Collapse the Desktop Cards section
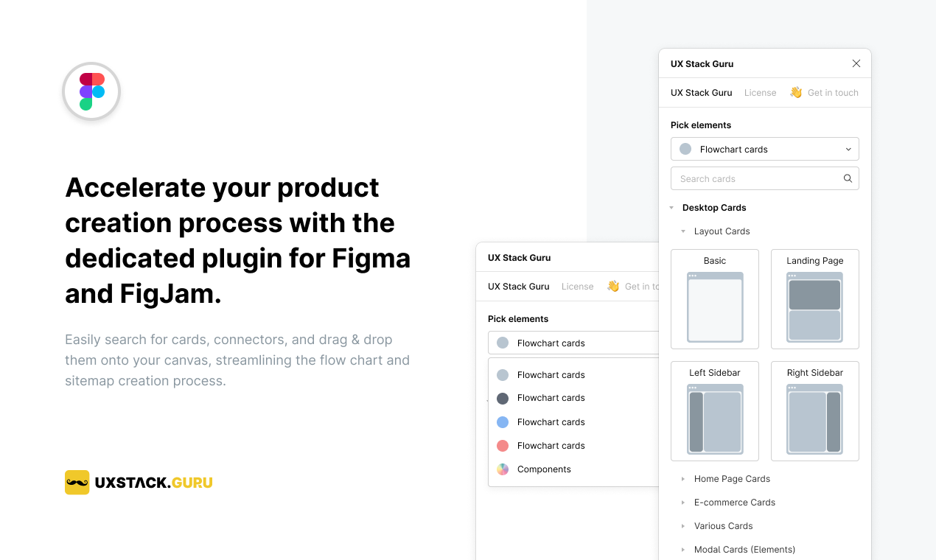 pyautogui.click(x=671, y=208)
